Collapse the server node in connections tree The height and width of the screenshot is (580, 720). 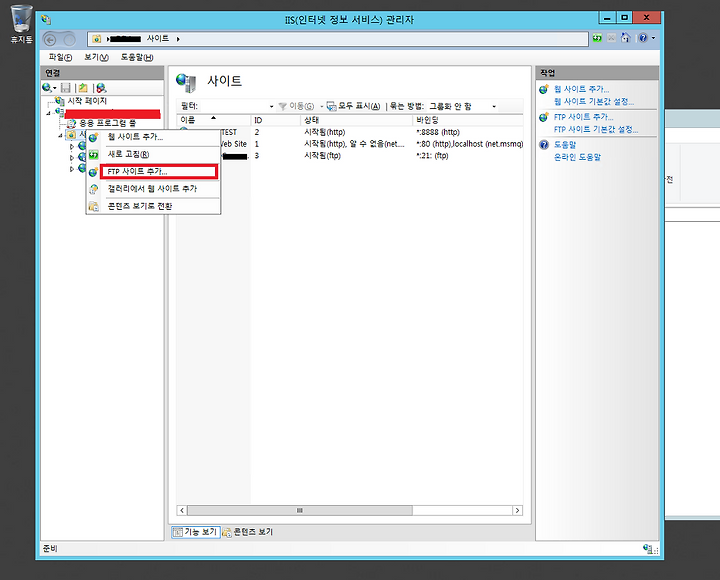coord(48,113)
